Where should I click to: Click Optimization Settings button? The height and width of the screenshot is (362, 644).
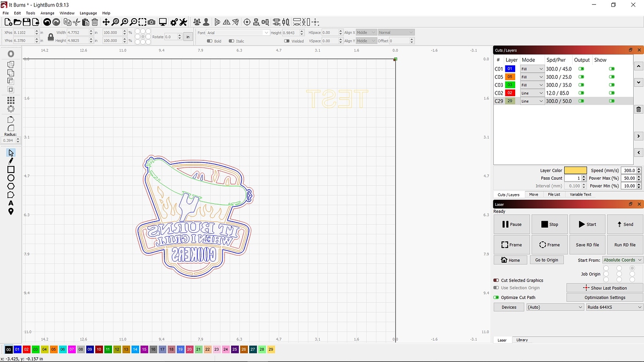605,297
